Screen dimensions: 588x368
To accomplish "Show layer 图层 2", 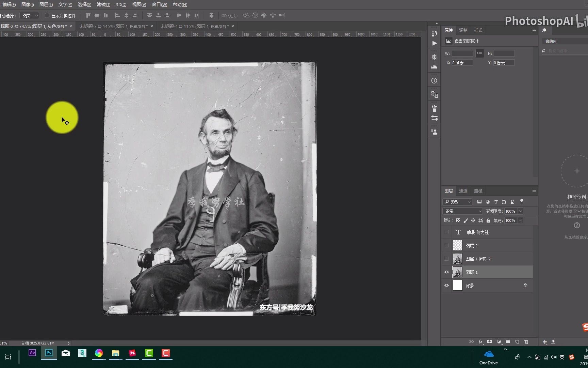I will pos(446,245).
